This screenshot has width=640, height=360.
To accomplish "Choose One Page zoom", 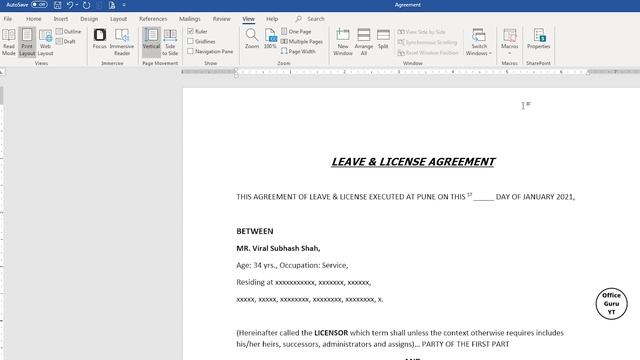I will point(296,31).
